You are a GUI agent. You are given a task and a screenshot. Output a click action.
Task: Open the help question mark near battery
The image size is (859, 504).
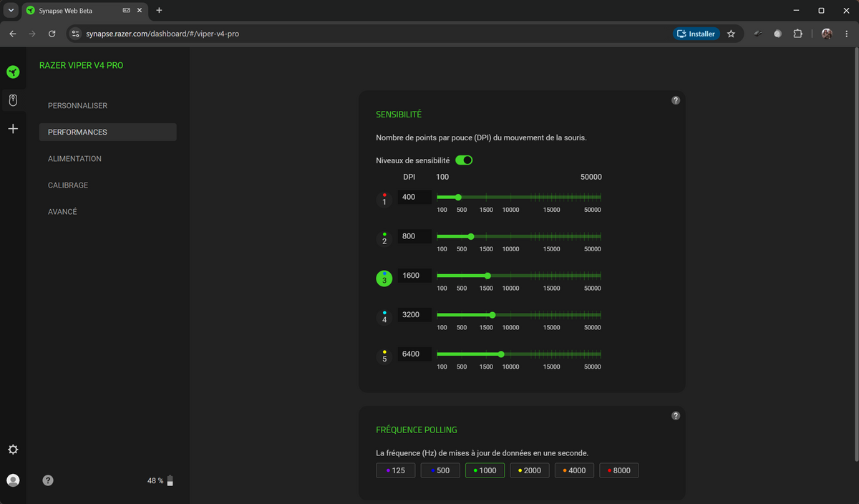coord(48,480)
